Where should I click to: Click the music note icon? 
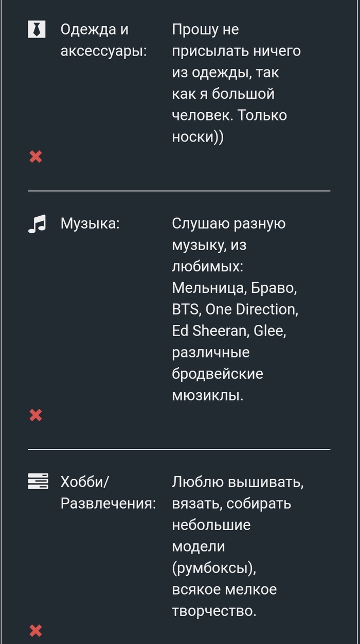37,224
